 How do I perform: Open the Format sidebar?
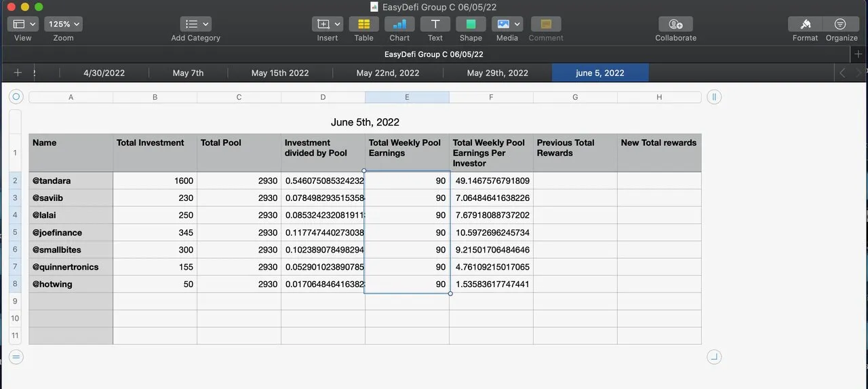(x=805, y=24)
